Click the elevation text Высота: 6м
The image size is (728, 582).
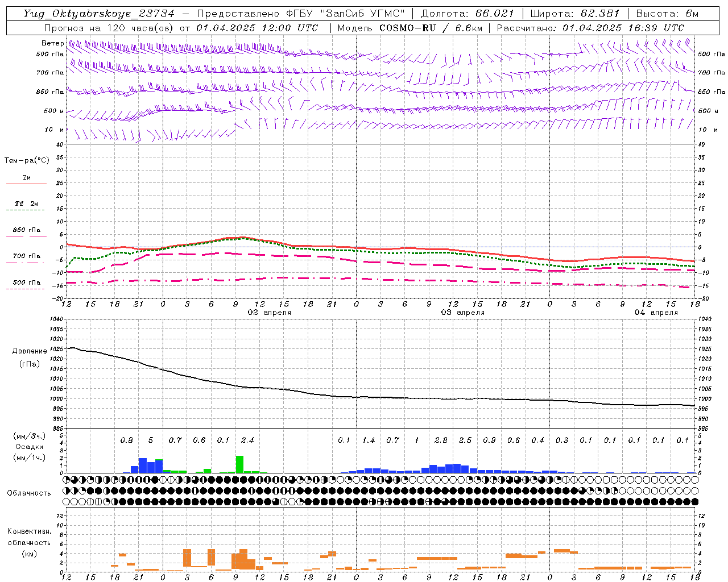click(667, 14)
